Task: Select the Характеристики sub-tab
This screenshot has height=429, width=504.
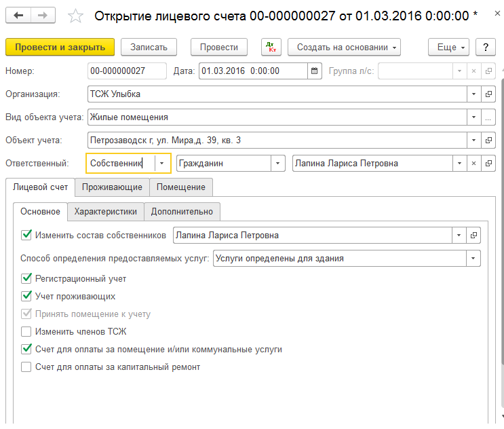Action: point(106,212)
